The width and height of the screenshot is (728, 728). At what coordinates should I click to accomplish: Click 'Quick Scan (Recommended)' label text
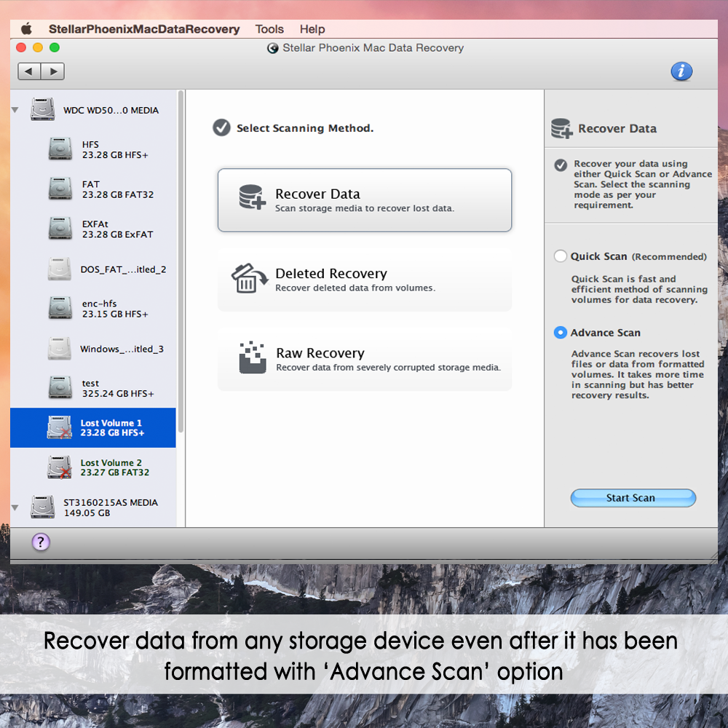coord(638,256)
